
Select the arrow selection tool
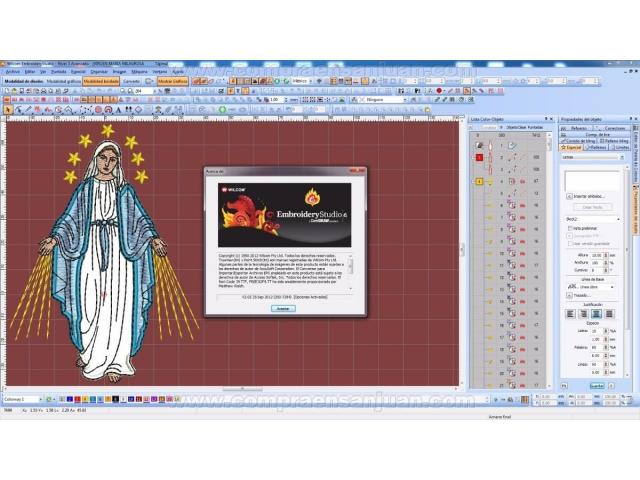click(x=8, y=110)
